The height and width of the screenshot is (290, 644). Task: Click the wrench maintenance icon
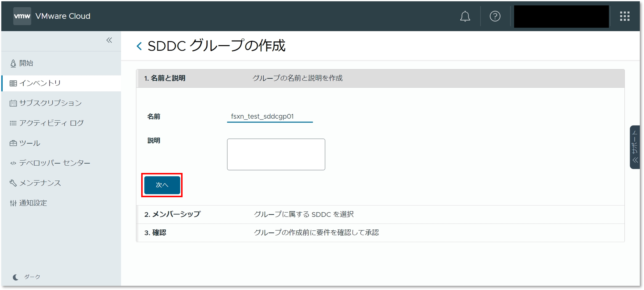pos(13,183)
